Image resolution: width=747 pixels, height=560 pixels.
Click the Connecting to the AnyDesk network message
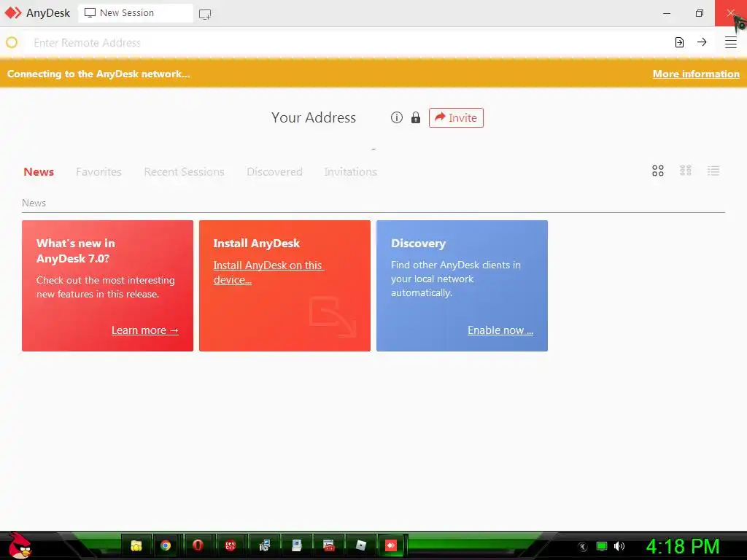[x=98, y=74]
